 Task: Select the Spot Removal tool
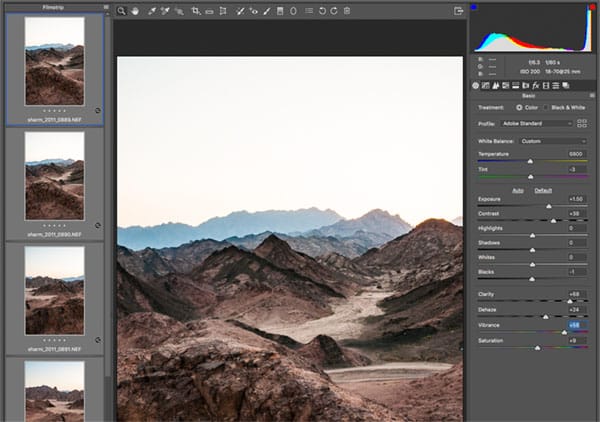[x=240, y=11]
